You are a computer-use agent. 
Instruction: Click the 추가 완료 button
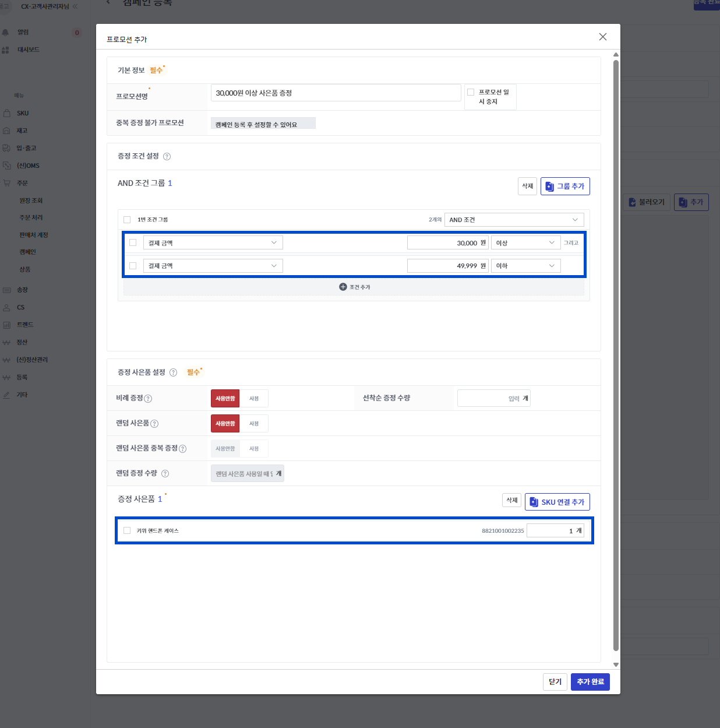(x=590, y=682)
